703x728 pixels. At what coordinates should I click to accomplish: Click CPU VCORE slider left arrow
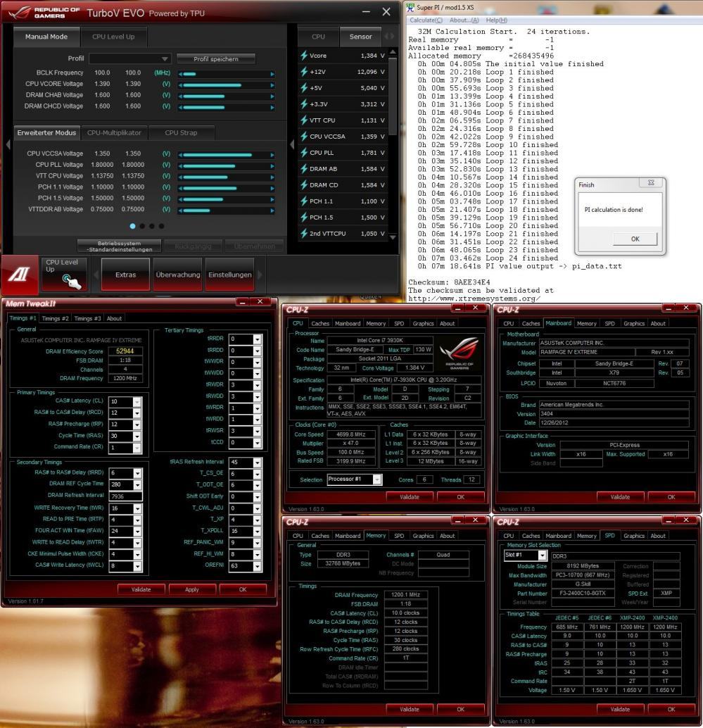(180, 85)
